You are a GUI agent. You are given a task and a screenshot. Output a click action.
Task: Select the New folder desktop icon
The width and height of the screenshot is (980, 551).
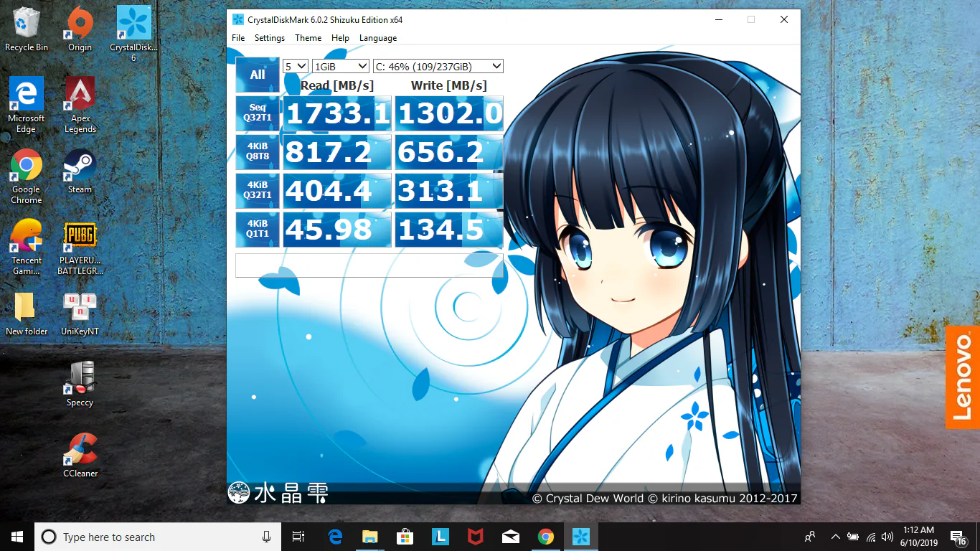click(x=27, y=314)
